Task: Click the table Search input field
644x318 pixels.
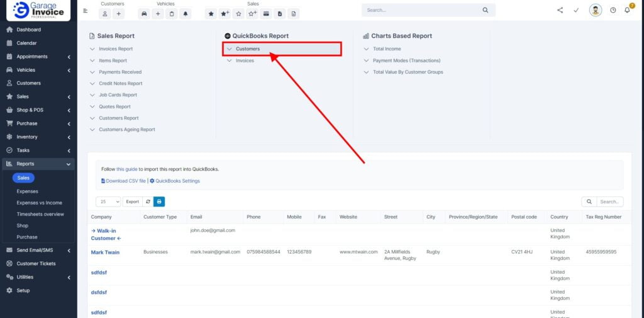Action: (610, 202)
